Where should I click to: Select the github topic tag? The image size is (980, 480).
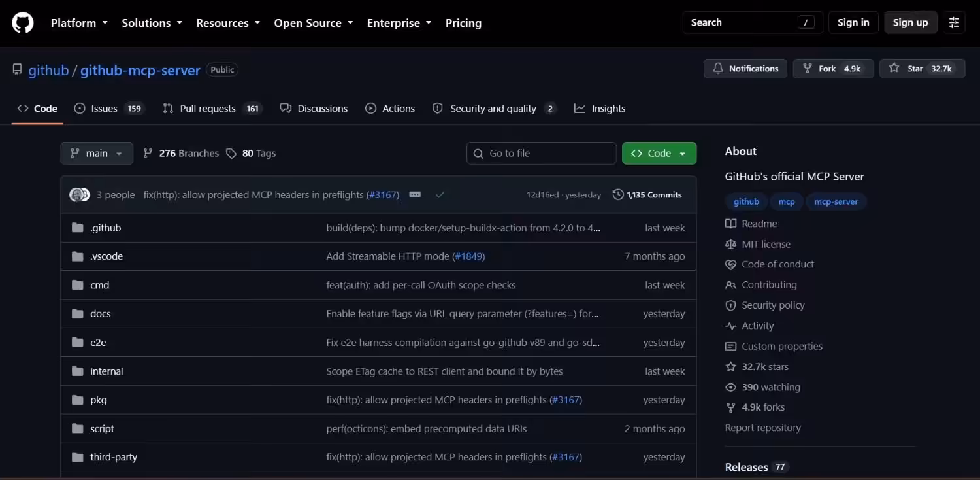(746, 202)
